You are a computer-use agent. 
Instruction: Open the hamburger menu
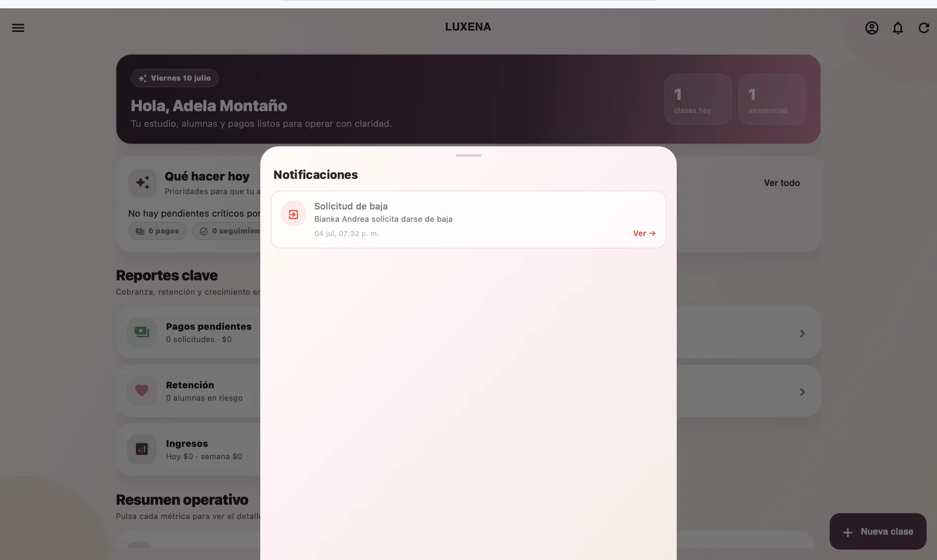tap(18, 28)
